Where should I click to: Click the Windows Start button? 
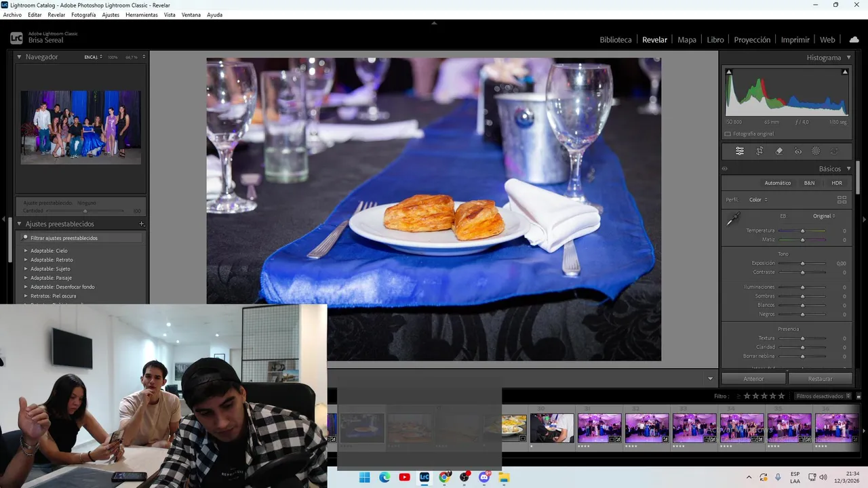(x=364, y=477)
